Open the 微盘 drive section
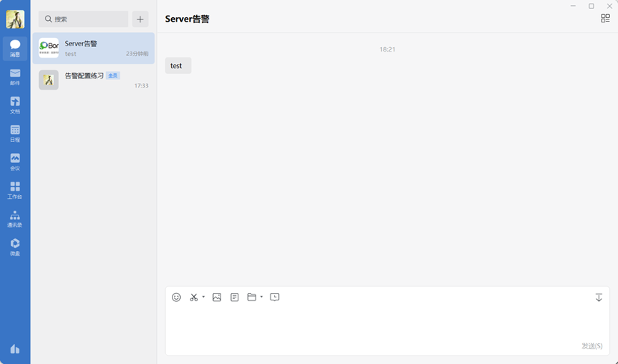618x364 pixels. click(15, 247)
